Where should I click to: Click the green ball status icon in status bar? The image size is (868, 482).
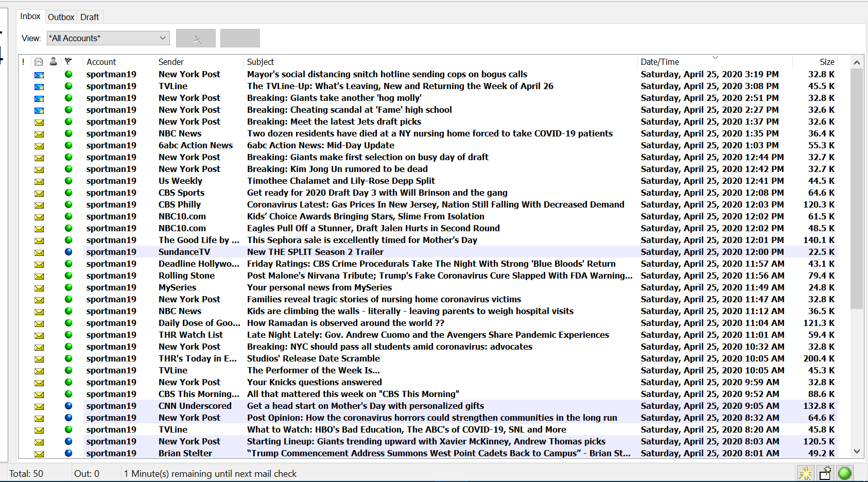[844, 473]
